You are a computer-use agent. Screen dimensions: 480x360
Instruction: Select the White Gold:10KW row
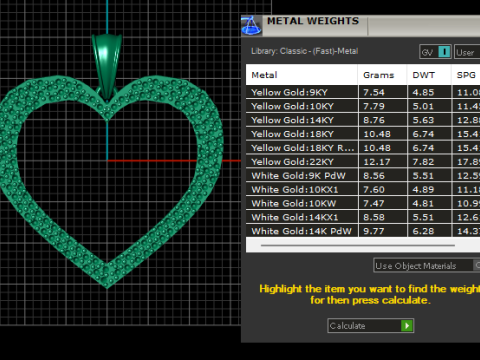[363, 203]
